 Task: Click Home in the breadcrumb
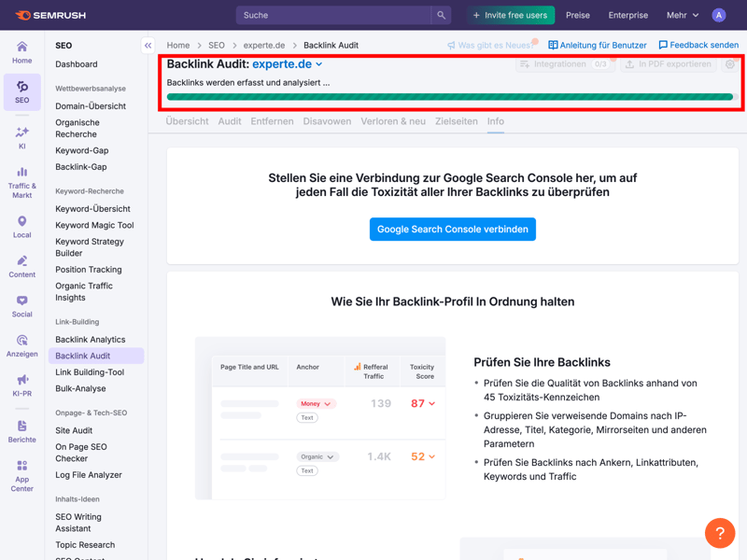click(x=178, y=45)
